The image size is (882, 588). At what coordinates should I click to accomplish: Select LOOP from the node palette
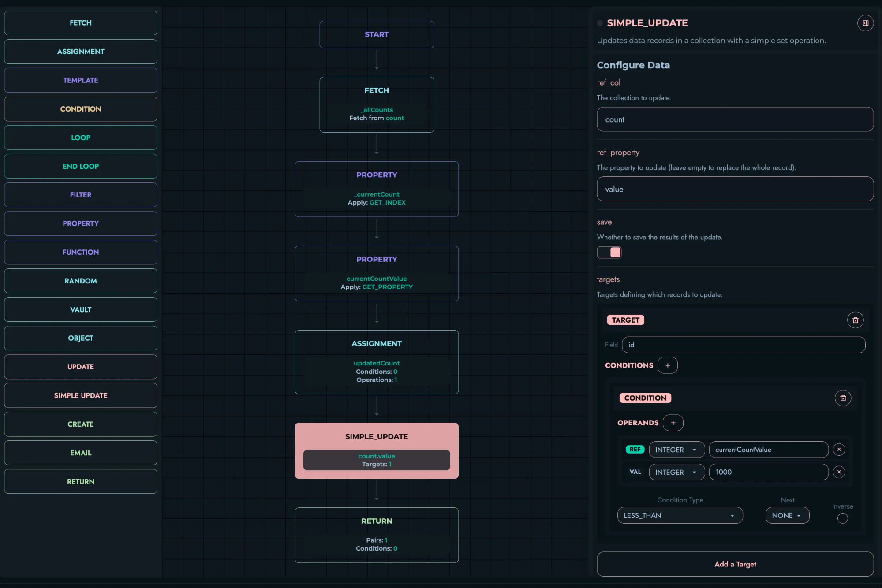click(80, 137)
